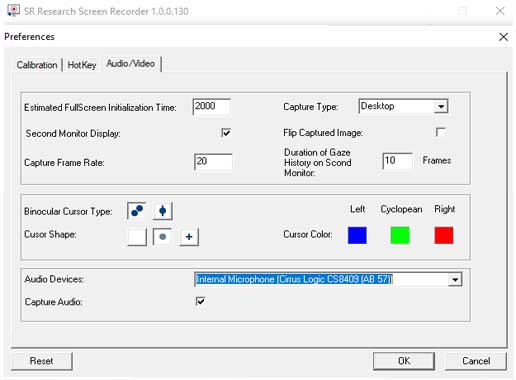
Task: Pick the blue Left cursor color swatch
Action: coord(357,235)
